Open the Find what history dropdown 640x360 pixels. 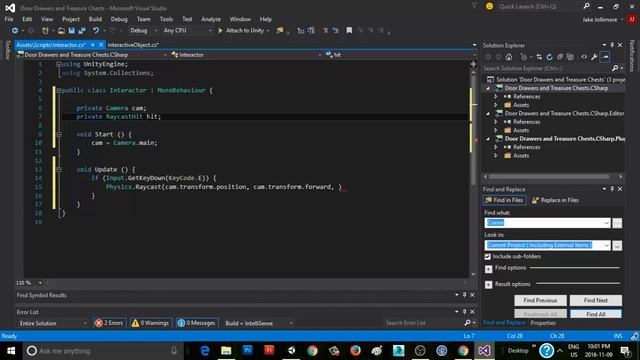[x=606, y=223]
